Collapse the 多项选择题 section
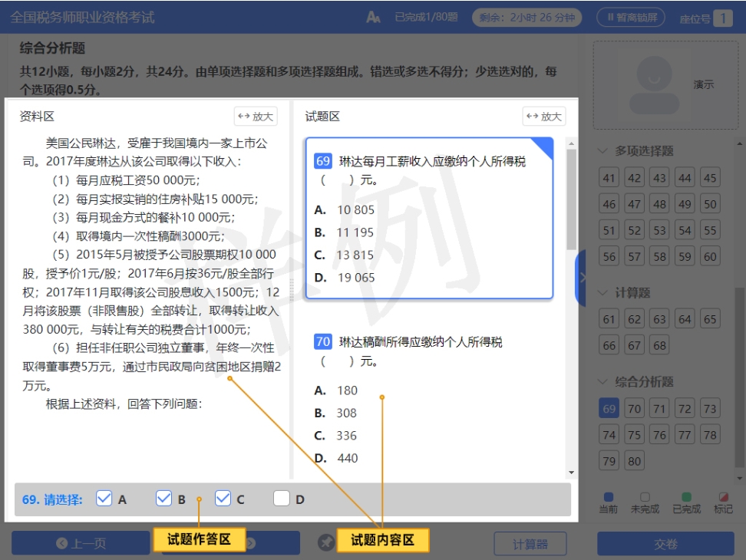The height and width of the screenshot is (560, 746). 603,151
